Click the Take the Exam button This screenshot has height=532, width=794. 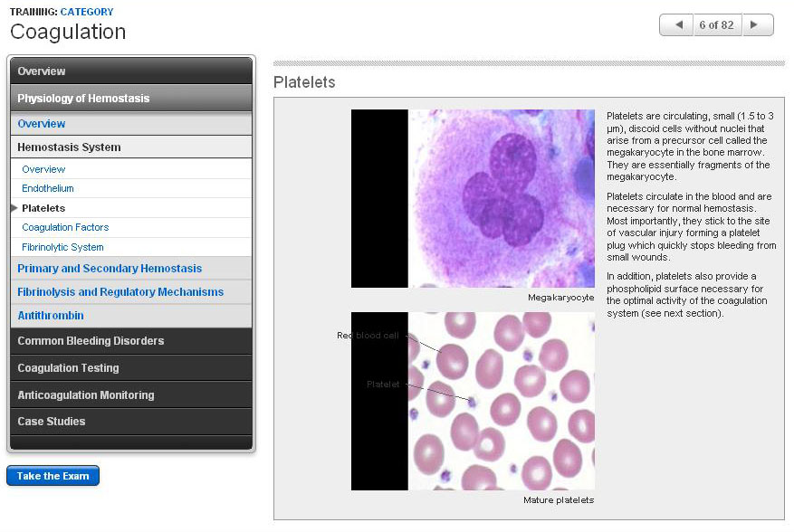coord(53,476)
